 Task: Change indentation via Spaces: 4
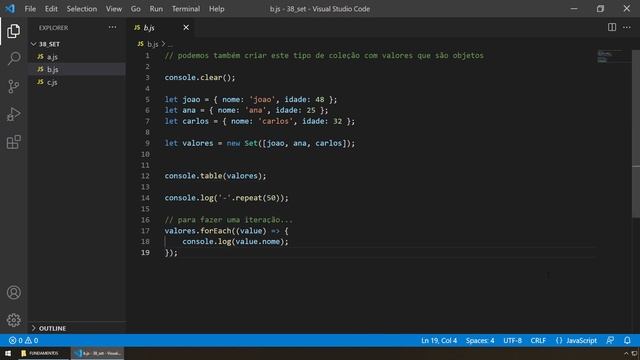pyautogui.click(x=480, y=340)
